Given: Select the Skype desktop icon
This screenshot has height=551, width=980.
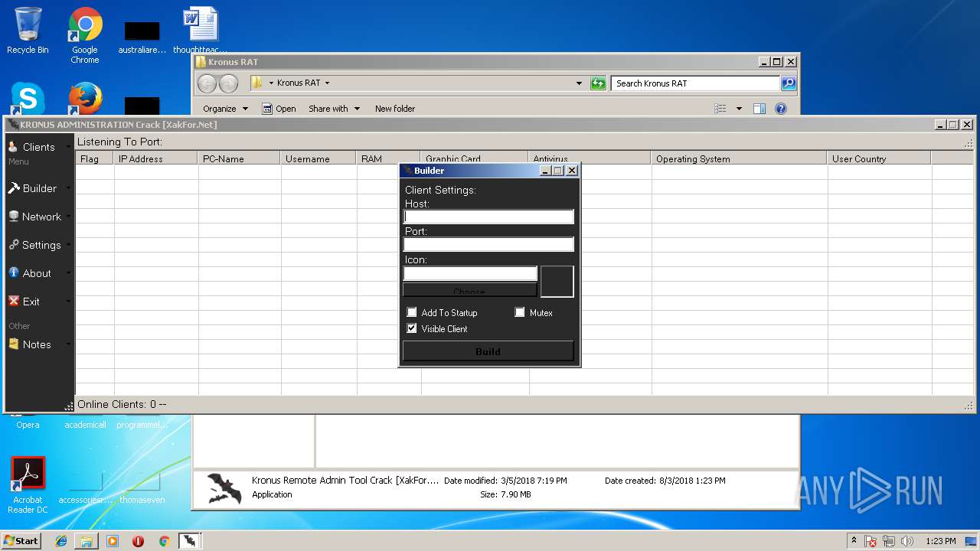Looking at the screenshot, I should point(28,99).
